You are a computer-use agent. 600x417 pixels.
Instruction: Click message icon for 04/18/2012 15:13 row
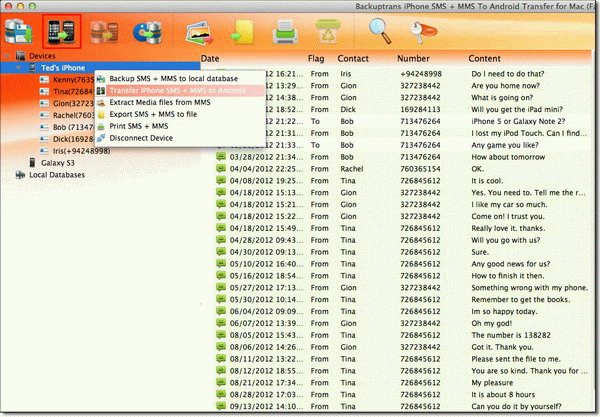[221, 192]
